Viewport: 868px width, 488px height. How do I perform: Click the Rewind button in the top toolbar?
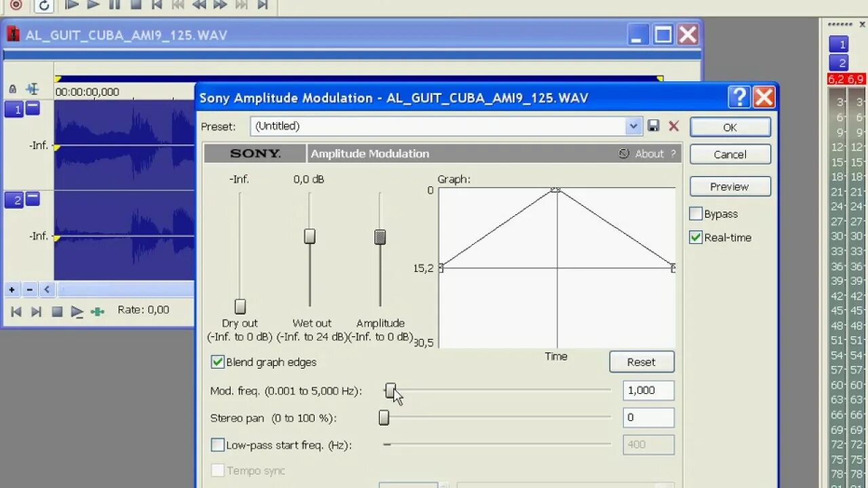[199, 5]
